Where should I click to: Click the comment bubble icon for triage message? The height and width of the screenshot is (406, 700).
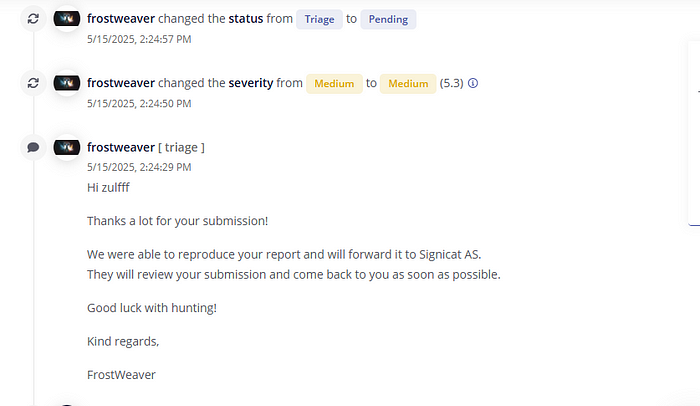(x=33, y=147)
